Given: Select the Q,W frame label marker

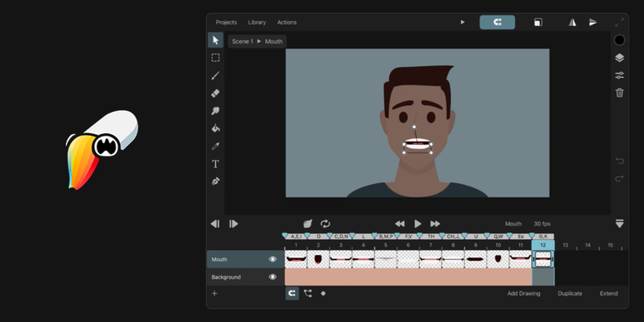Looking at the screenshot, I should pos(498,236).
